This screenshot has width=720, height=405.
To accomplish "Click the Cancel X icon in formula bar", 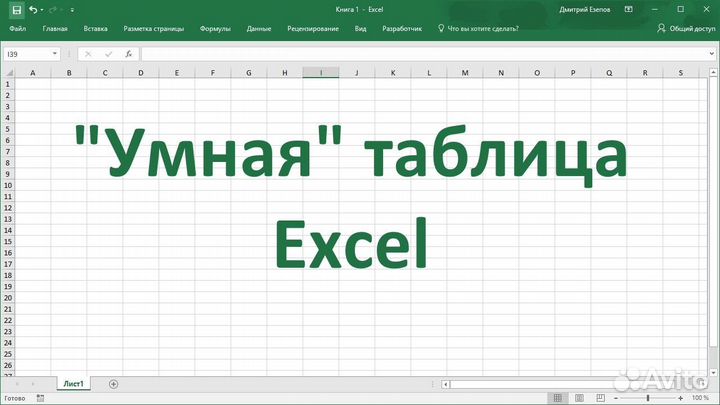I will (88, 54).
